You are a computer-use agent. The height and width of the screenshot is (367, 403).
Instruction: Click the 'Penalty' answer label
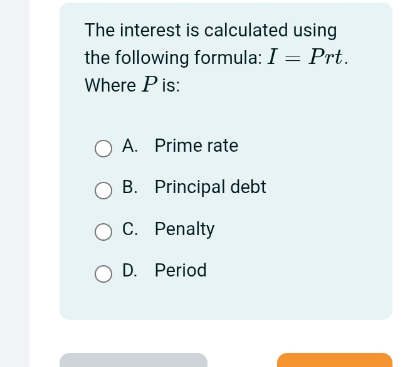tap(184, 229)
